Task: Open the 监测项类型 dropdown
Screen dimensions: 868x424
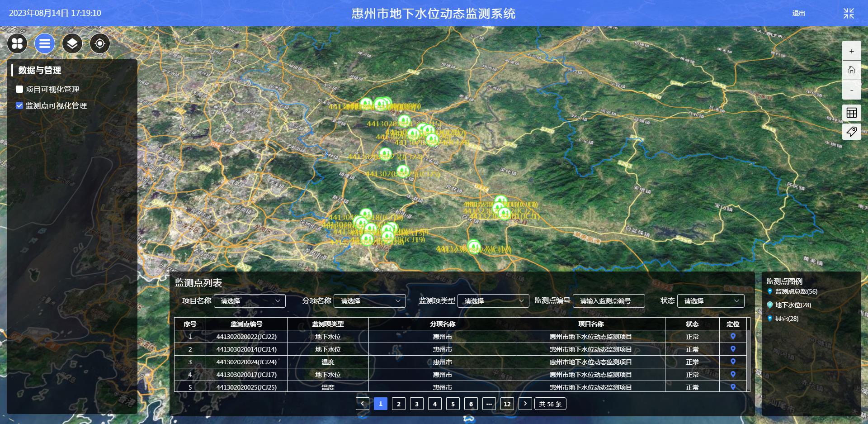Action: [x=493, y=301]
